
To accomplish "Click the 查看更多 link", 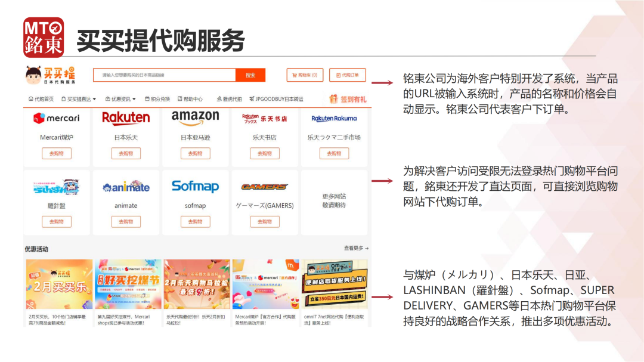I will [x=356, y=248].
